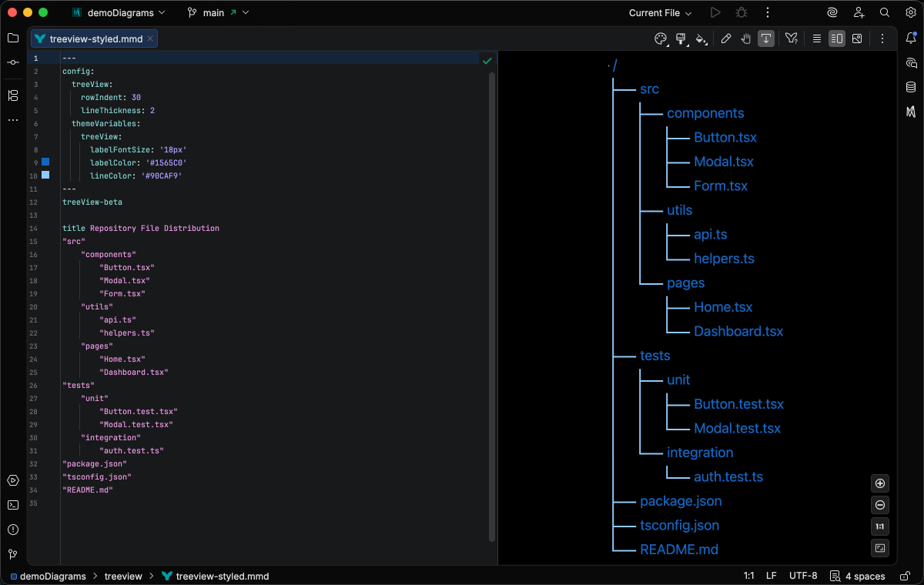
Task: Click the zoom-in button on the diagram preview
Action: [879, 483]
